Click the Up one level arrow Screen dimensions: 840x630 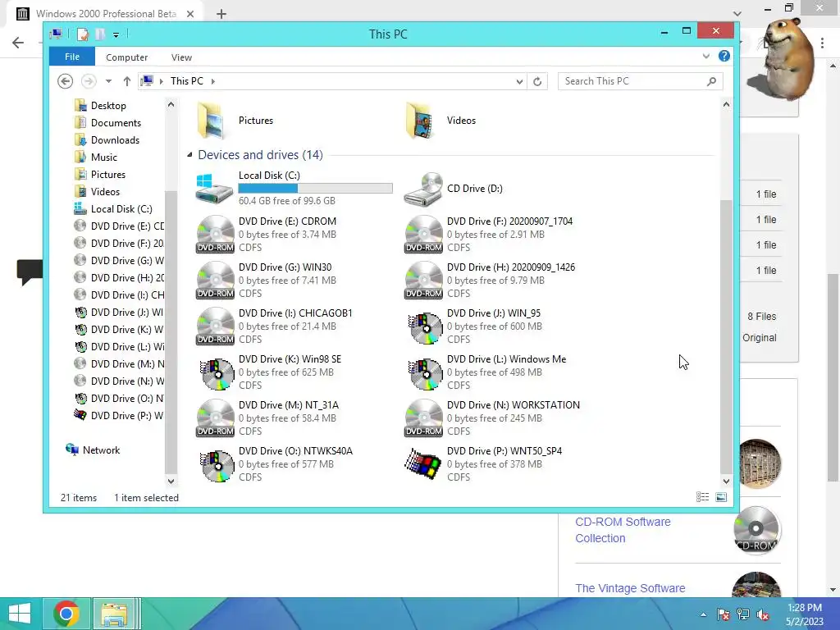click(x=127, y=81)
